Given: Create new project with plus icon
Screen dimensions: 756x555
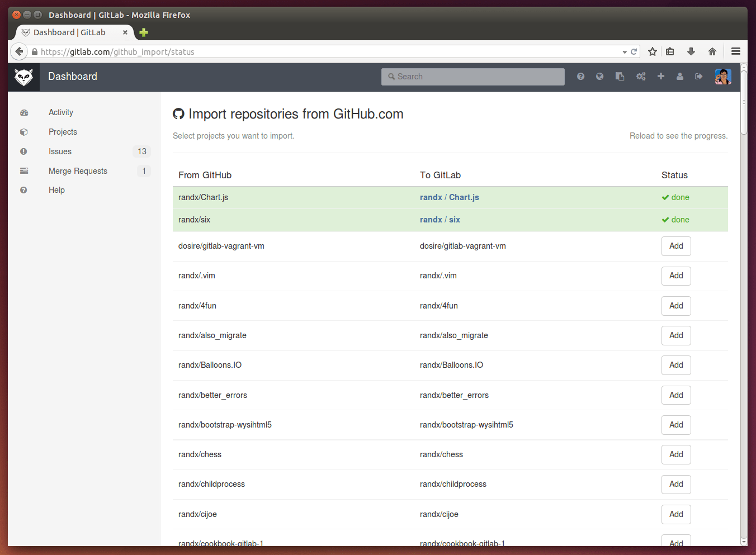Looking at the screenshot, I should click(661, 77).
